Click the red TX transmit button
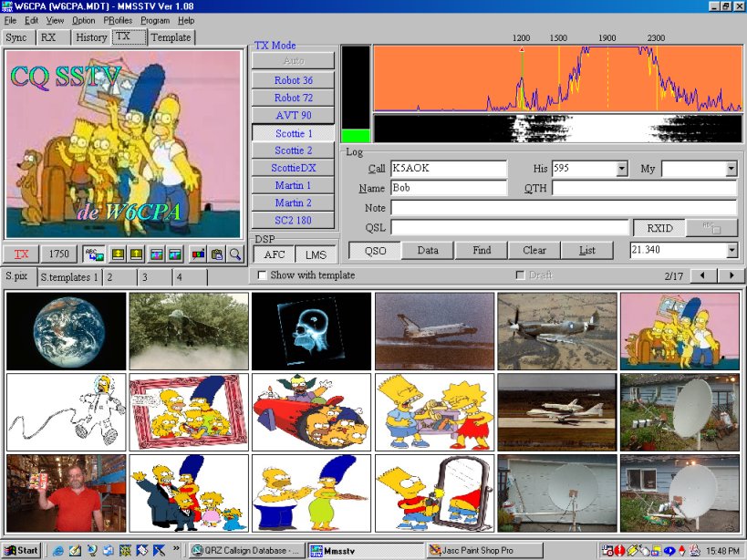 [21, 254]
